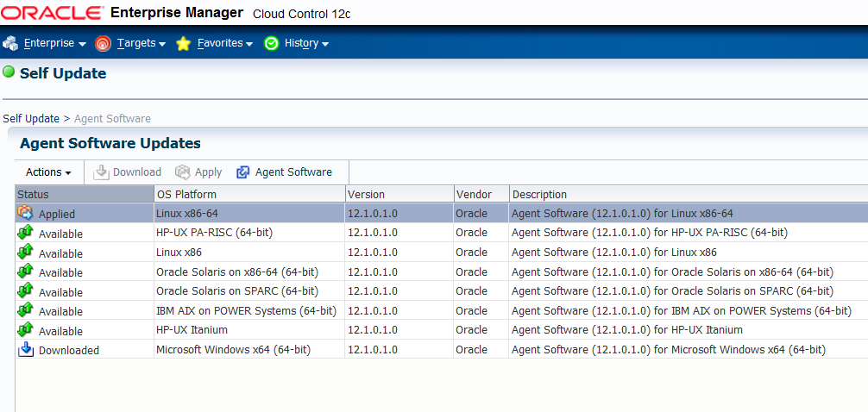This screenshot has width=868, height=412.
Task: Click Available icon for HP-UX Itanium row
Action: point(26,329)
